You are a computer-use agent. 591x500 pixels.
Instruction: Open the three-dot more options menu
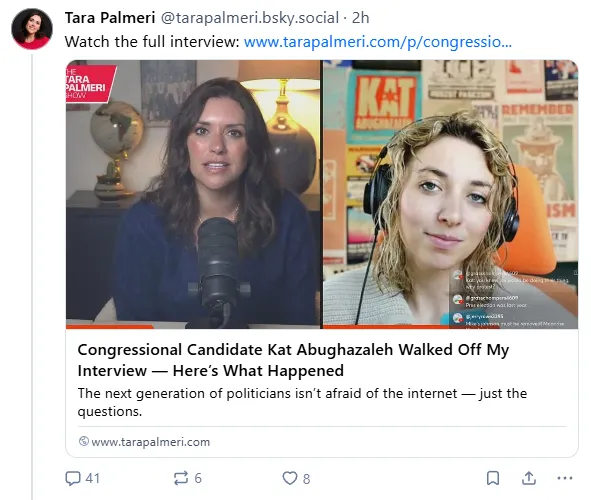[565, 478]
